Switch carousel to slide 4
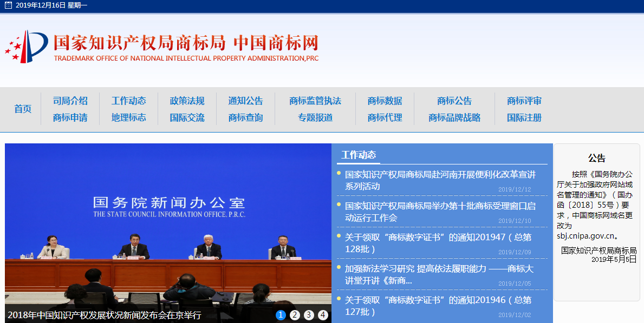 tap(323, 315)
